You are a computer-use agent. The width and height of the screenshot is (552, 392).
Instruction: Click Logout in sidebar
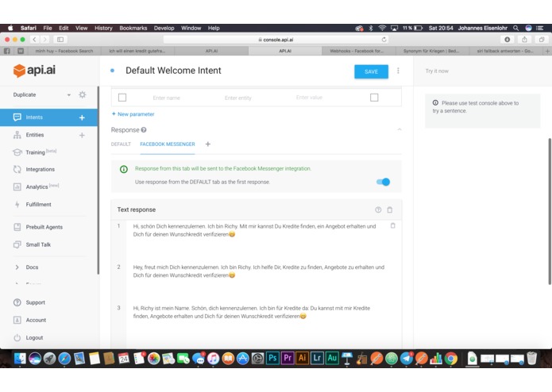34,337
